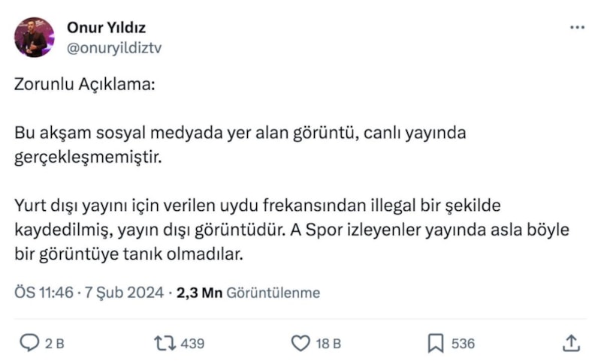Click the 2,3 Mn view count number
The image size is (601, 364).
click(x=199, y=293)
